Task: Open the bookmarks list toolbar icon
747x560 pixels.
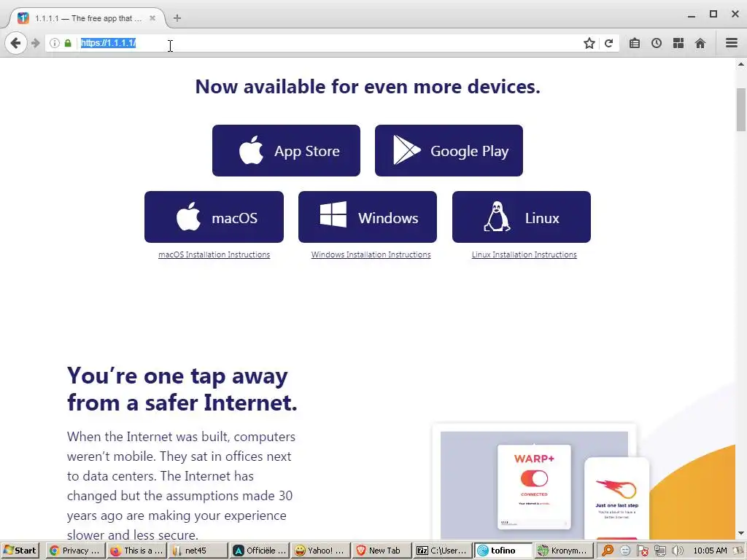Action: pyautogui.click(x=635, y=43)
